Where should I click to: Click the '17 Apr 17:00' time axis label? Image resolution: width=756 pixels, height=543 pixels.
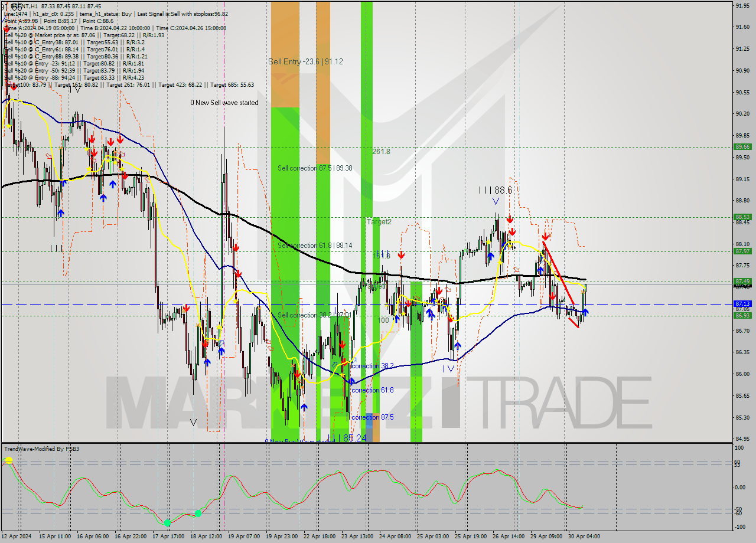(170, 537)
